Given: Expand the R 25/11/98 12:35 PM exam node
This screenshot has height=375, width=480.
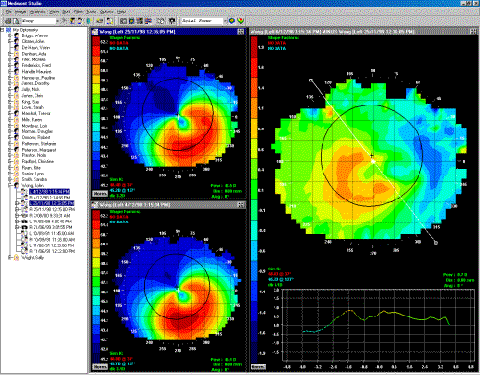Looking at the screenshot, I should point(17,209).
